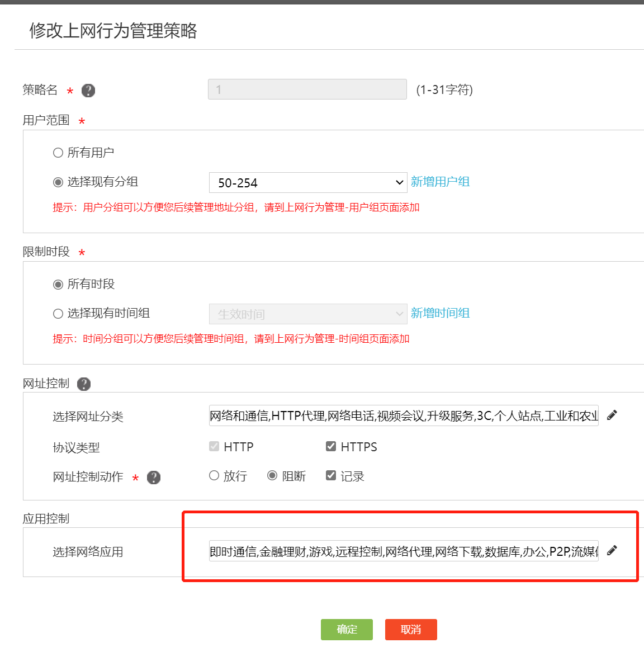This screenshot has height=652, width=644.
Task: Click the red 时间分组 hint text
Action: pyautogui.click(x=231, y=339)
